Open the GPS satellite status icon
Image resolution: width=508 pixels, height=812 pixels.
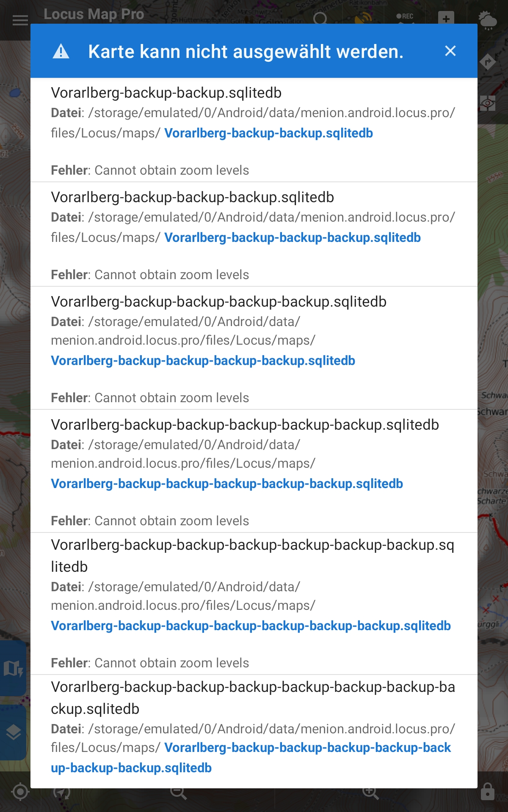click(363, 18)
